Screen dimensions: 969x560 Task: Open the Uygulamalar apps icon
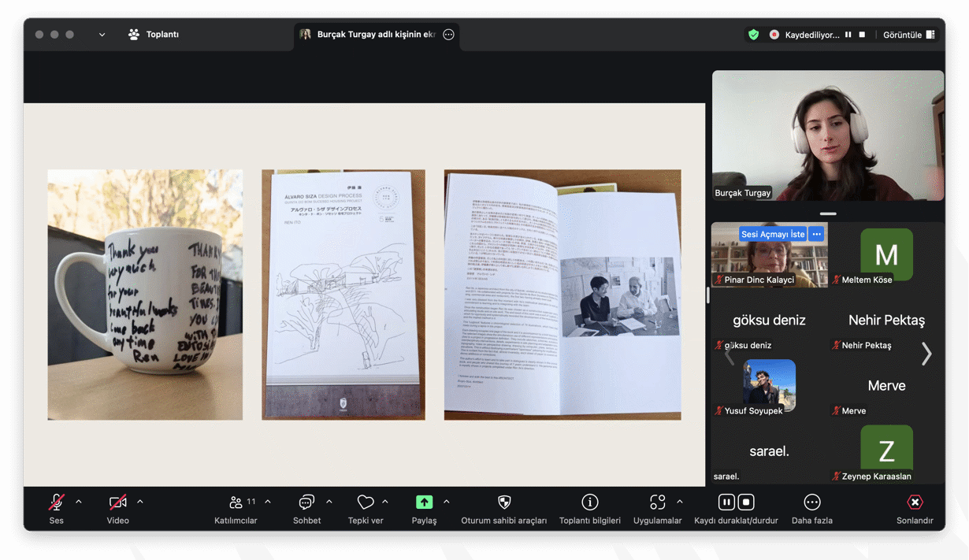pyautogui.click(x=657, y=503)
